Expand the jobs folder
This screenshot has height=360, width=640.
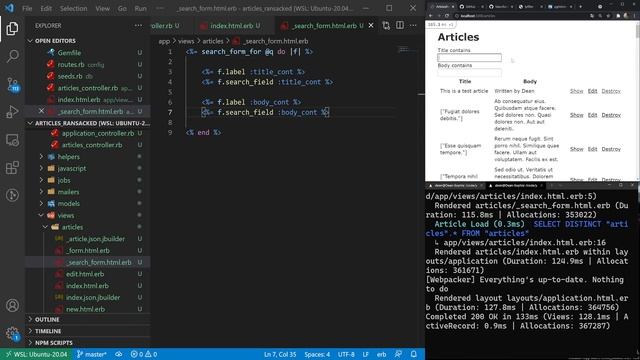coord(64,180)
